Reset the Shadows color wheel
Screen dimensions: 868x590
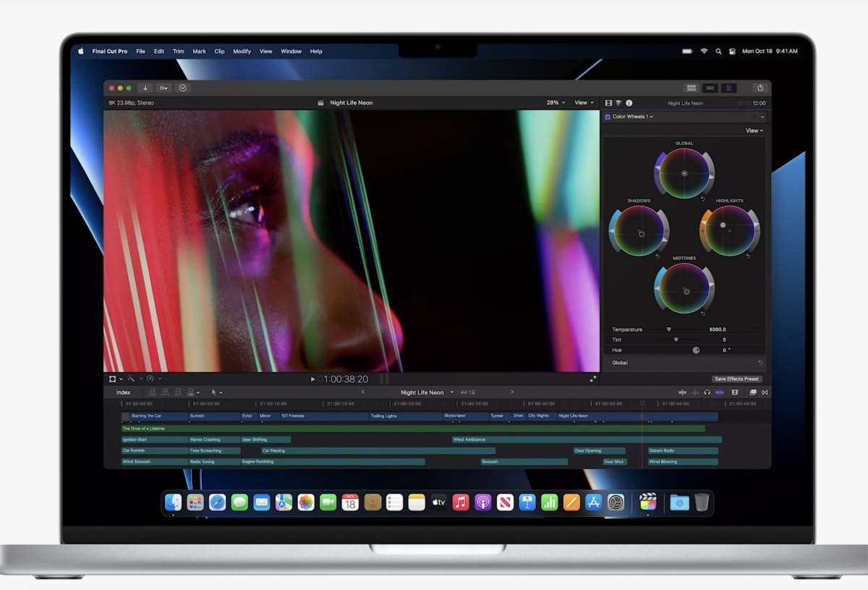tap(658, 256)
